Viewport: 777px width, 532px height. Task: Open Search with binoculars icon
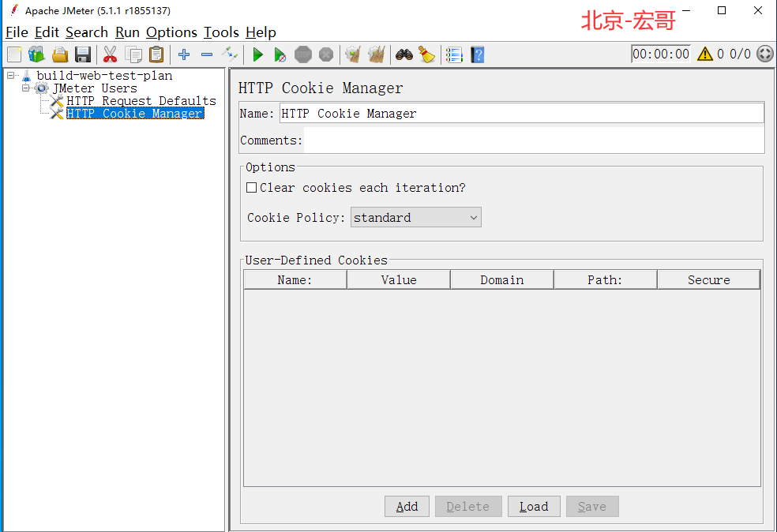coord(404,54)
